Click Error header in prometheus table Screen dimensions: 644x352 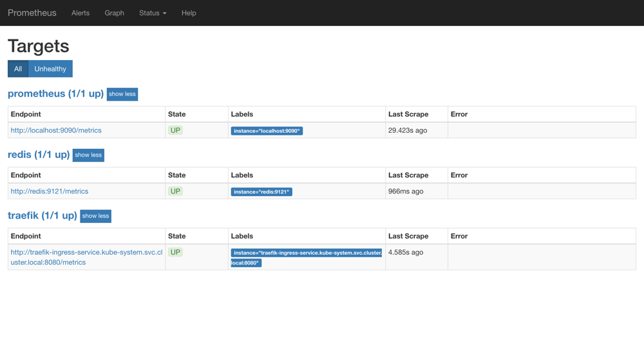click(x=459, y=114)
